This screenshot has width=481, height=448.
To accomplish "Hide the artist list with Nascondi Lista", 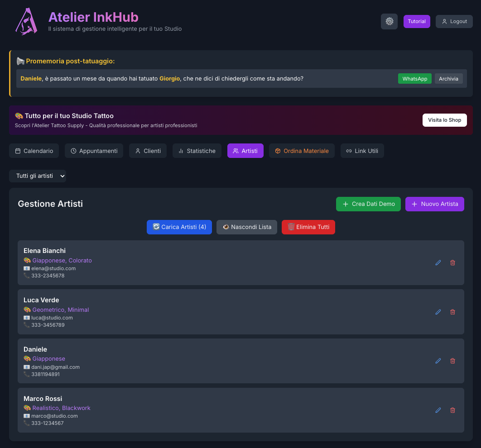I will coord(247,227).
